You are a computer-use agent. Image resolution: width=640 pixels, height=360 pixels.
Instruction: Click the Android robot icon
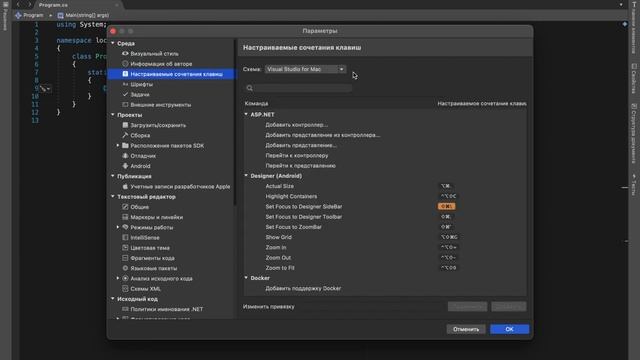(x=125, y=166)
